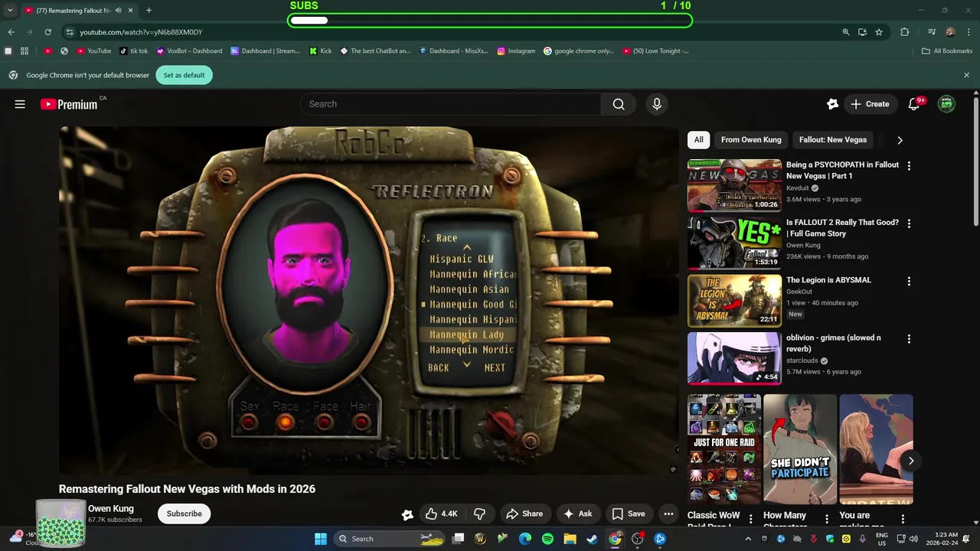Open 'Being a PSYCHOPATH in Fallout' thumbnail
This screenshot has width=980, height=551.
[x=734, y=185]
